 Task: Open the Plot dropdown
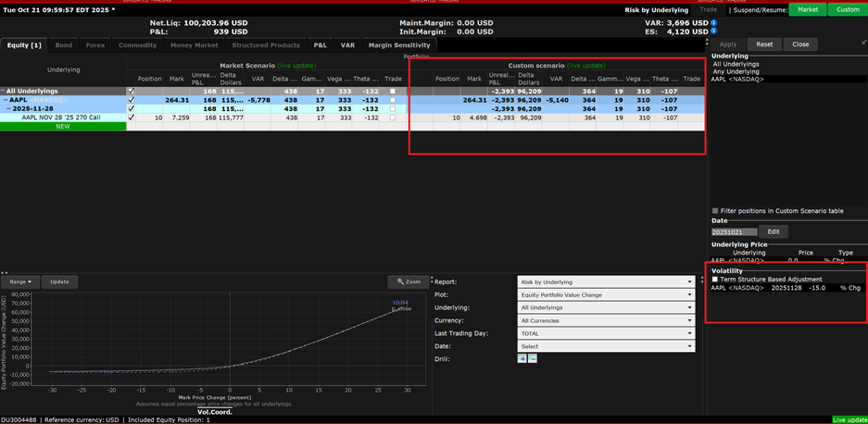point(606,294)
